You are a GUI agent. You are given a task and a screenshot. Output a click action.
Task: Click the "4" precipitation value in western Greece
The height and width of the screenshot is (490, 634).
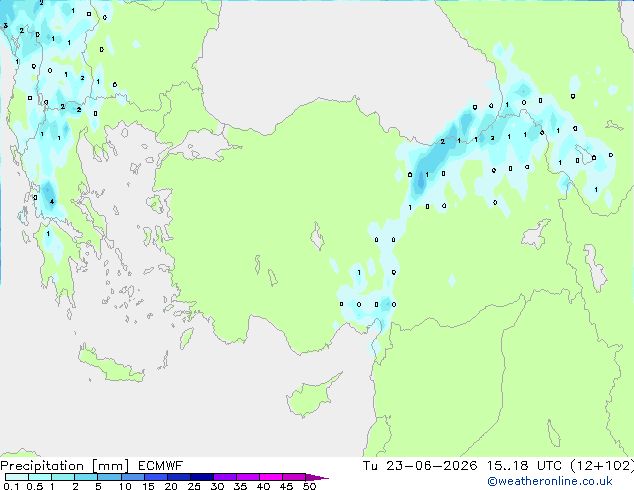[x=52, y=201]
